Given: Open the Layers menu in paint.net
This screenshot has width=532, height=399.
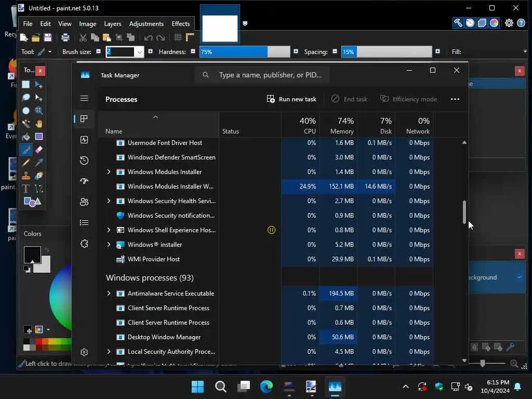Looking at the screenshot, I should (113, 24).
